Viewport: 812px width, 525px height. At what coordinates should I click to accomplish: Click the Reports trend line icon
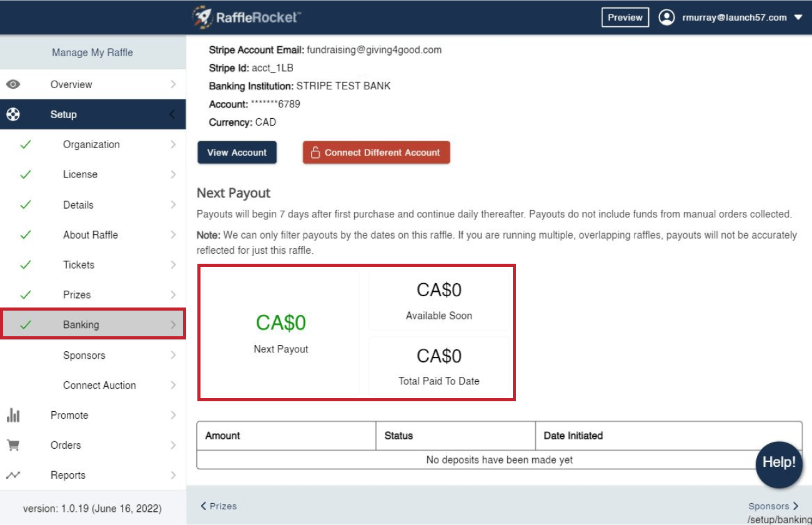(x=13, y=475)
